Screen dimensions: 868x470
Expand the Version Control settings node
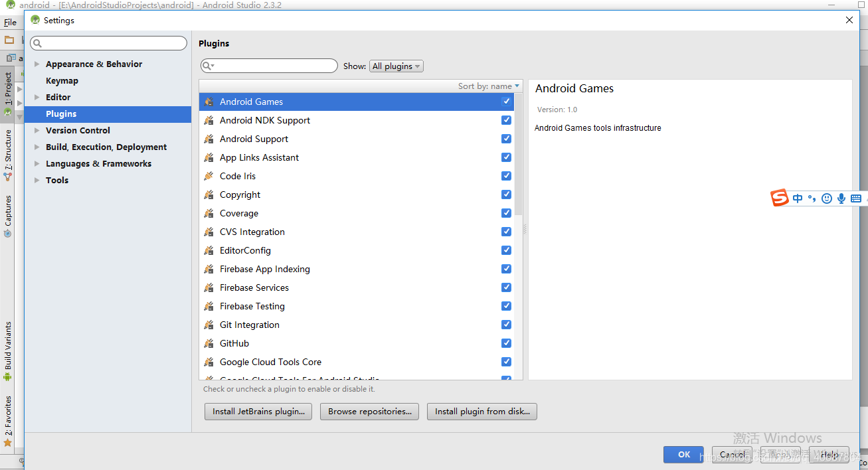[x=37, y=131]
